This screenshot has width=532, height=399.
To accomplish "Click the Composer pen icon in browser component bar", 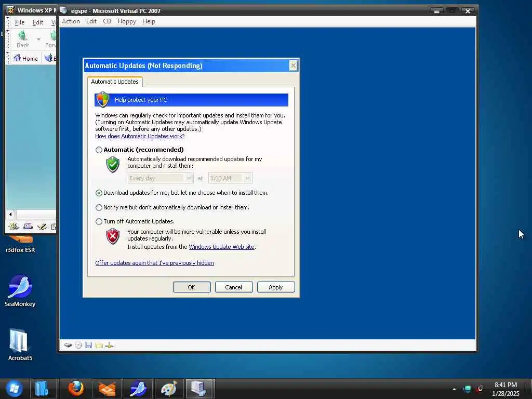I will click(x=42, y=227).
